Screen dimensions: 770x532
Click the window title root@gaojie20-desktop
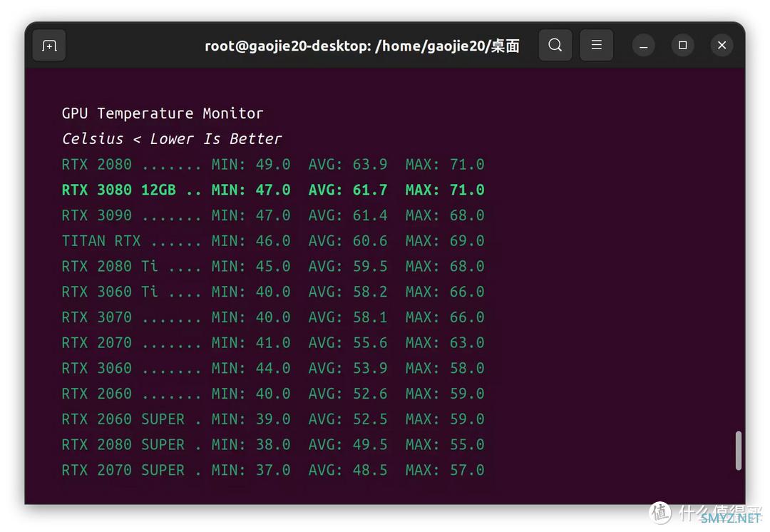[362, 46]
